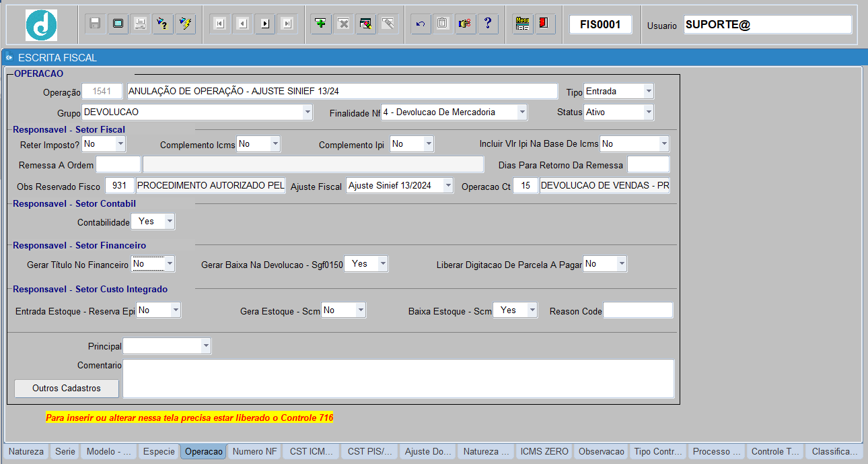Go to the next record arrow
The height and width of the screenshot is (464, 868).
[265, 24]
